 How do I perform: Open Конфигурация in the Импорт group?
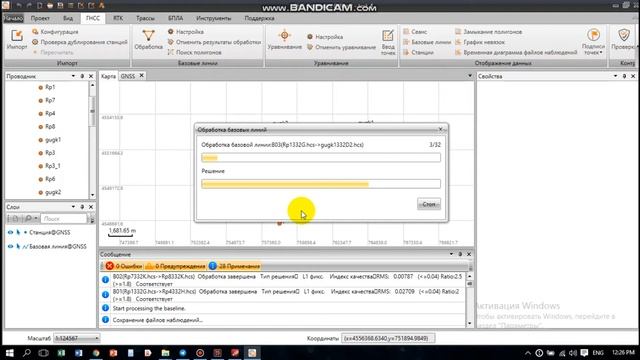click(x=55, y=32)
